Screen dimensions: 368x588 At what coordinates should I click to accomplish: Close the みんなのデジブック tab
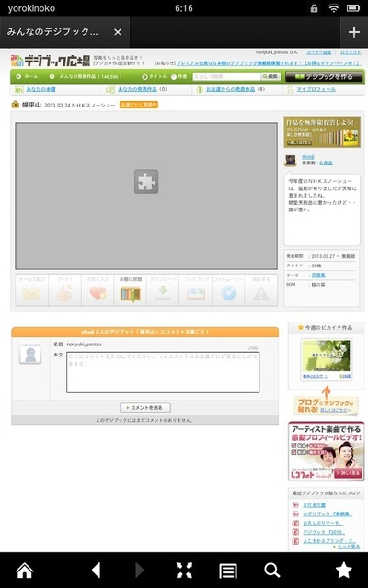pos(118,32)
